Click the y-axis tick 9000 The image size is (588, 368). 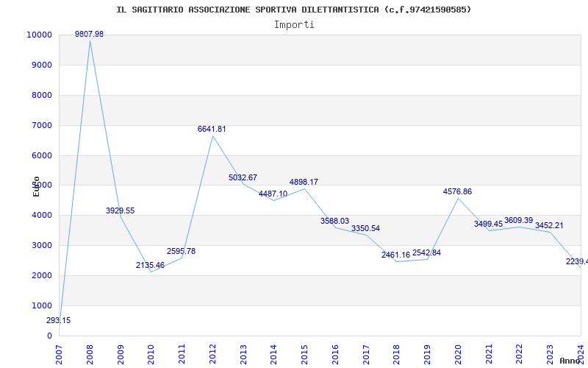pos(42,65)
